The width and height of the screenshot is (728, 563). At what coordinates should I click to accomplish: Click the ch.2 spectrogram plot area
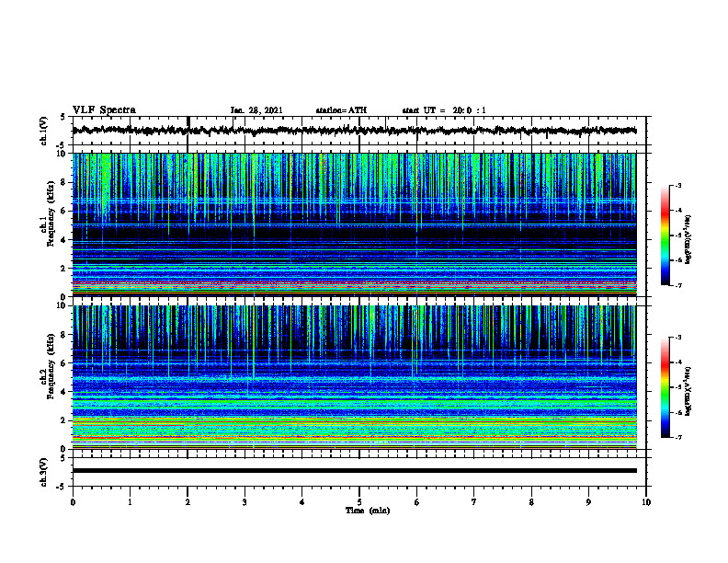click(354, 377)
